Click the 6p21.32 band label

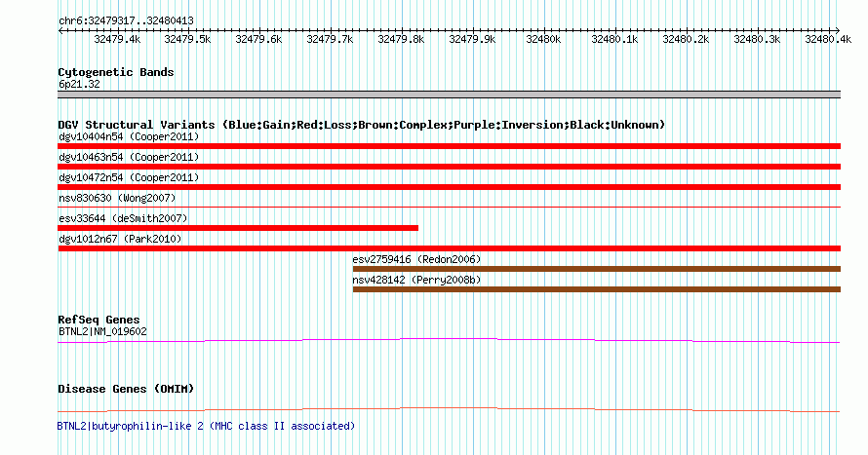pyautogui.click(x=79, y=85)
